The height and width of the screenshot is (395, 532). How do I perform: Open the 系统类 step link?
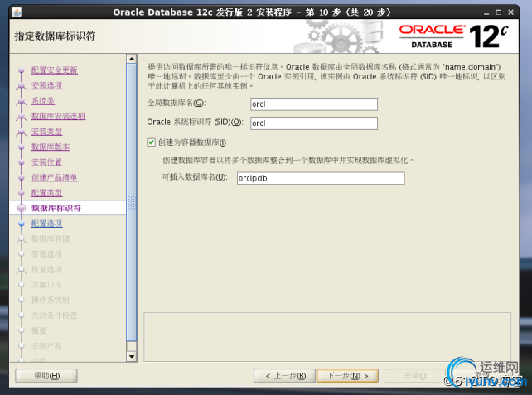tap(43, 101)
